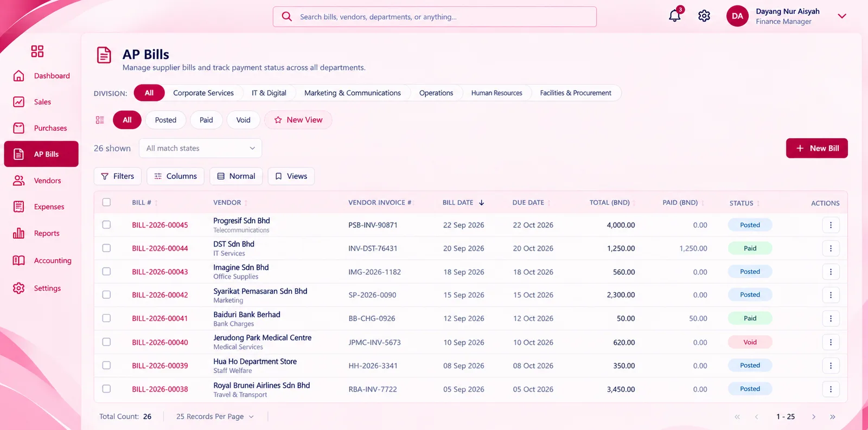
Task: Open Reports from the sidebar
Action: tap(41, 233)
